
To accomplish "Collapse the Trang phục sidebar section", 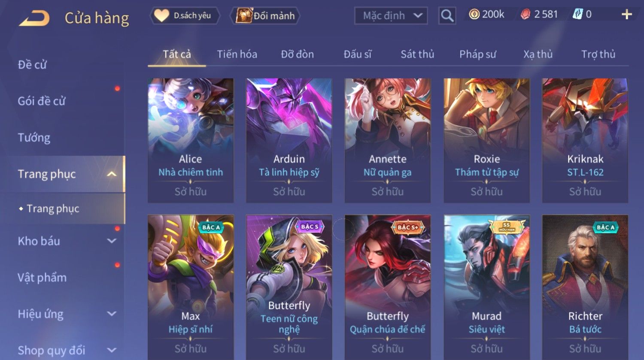I will click(x=112, y=174).
